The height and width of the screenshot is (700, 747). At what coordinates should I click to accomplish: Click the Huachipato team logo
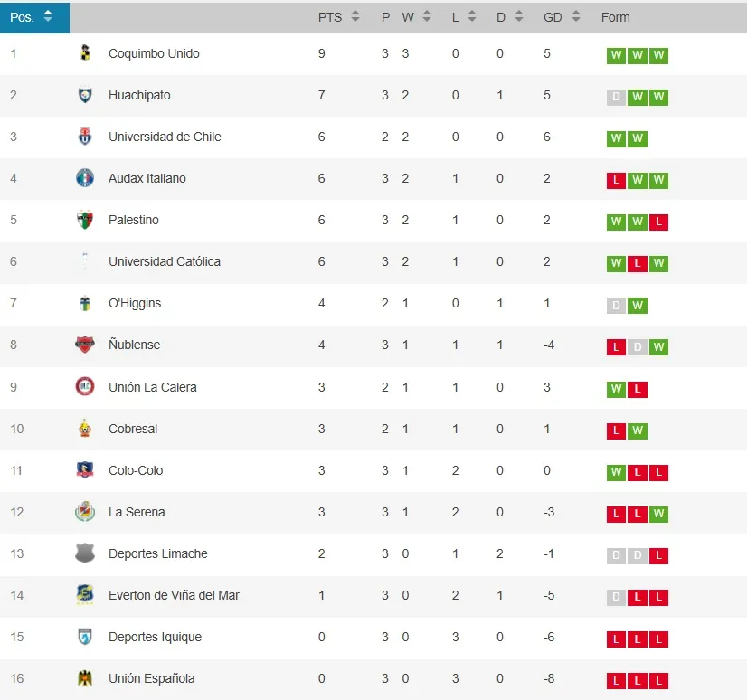(85, 95)
